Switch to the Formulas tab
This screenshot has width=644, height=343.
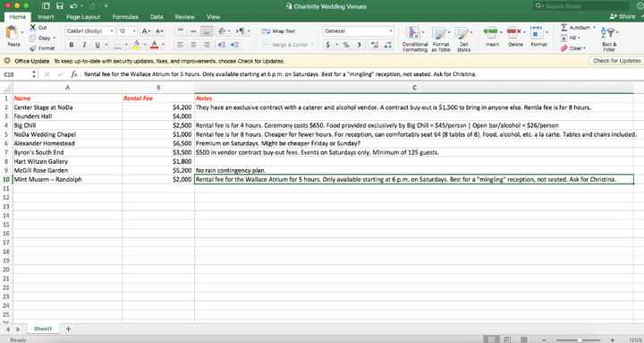[x=125, y=17]
